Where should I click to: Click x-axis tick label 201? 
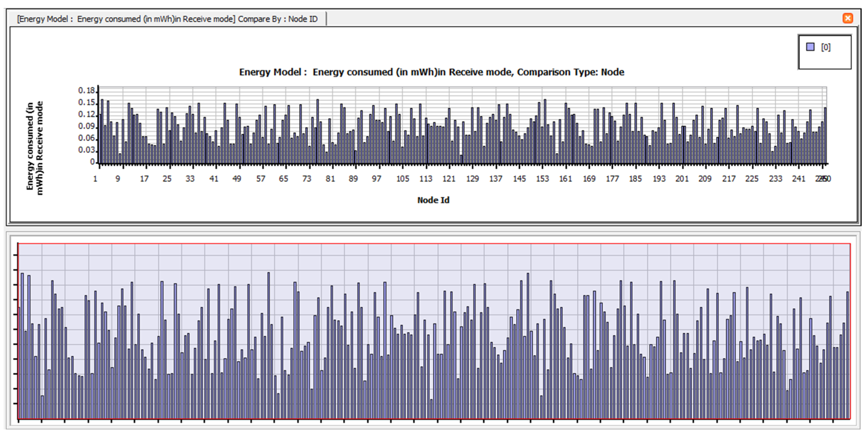pyautogui.click(x=682, y=179)
